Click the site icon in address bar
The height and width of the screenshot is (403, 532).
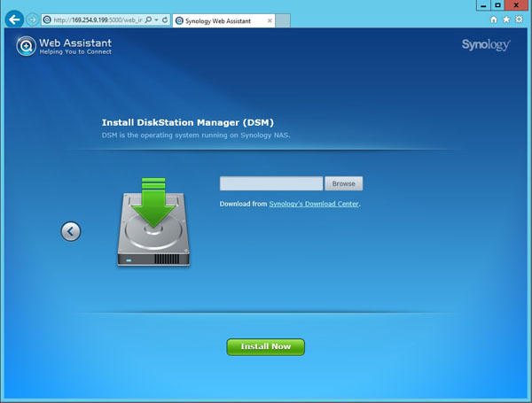click(47, 20)
